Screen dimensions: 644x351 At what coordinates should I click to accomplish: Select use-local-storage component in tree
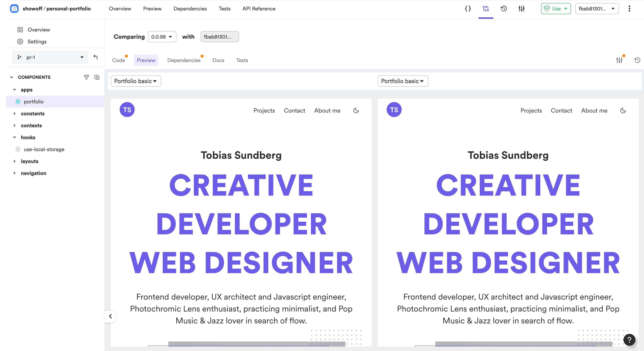44,149
